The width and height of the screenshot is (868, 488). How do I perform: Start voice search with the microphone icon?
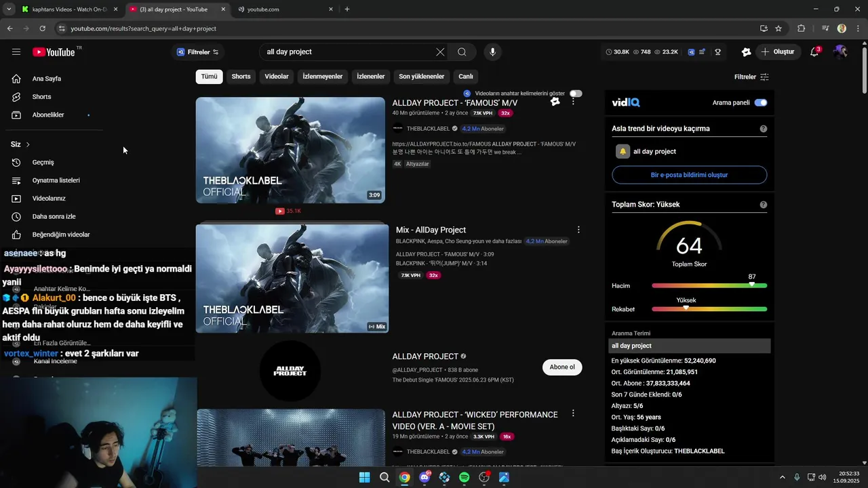[493, 52]
